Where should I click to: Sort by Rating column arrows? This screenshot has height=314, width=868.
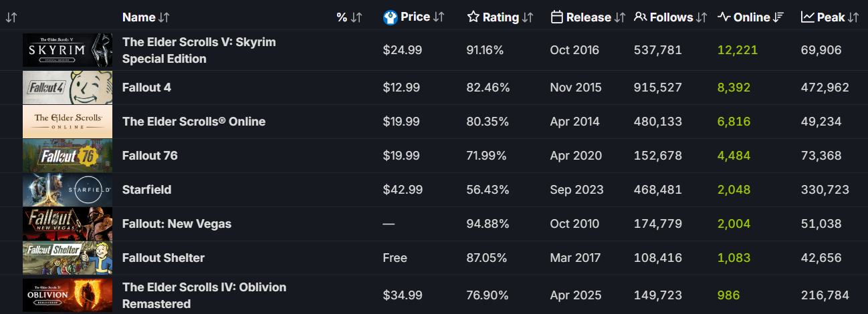click(x=528, y=17)
